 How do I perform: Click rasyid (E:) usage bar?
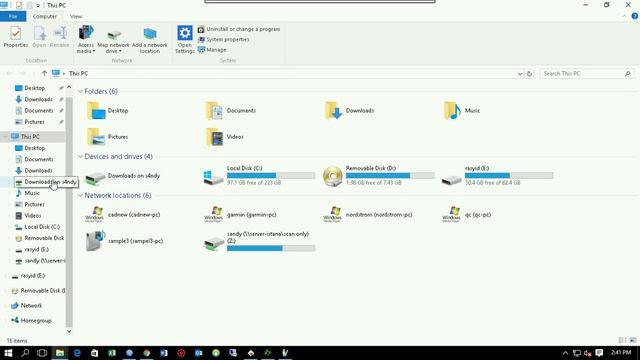point(509,176)
